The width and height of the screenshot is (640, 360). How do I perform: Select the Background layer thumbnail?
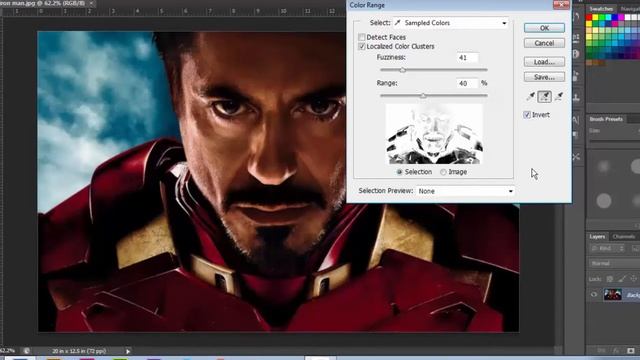(x=612, y=295)
